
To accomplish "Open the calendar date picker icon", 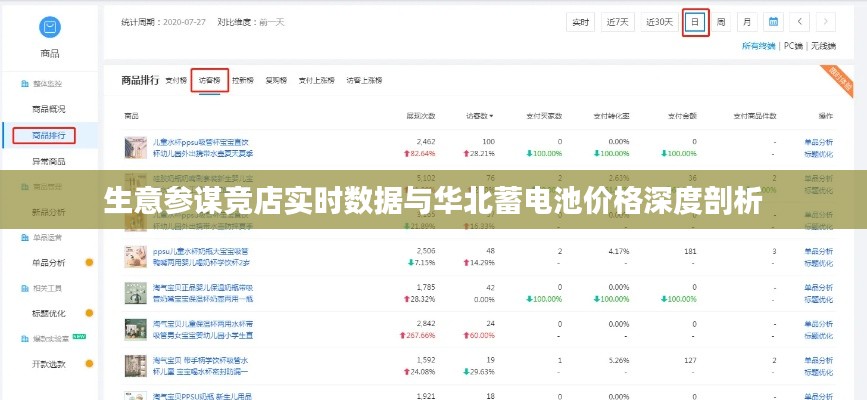I will point(773,22).
